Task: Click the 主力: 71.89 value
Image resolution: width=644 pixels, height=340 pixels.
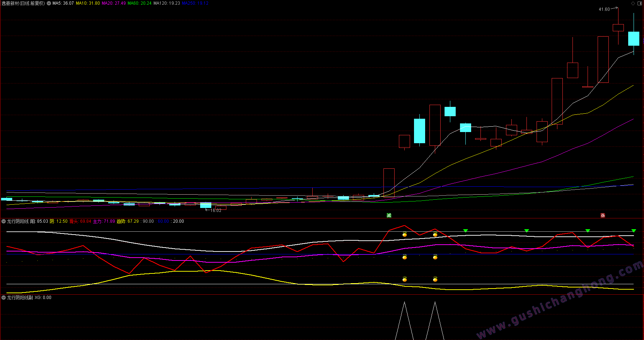Action: pos(104,221)
